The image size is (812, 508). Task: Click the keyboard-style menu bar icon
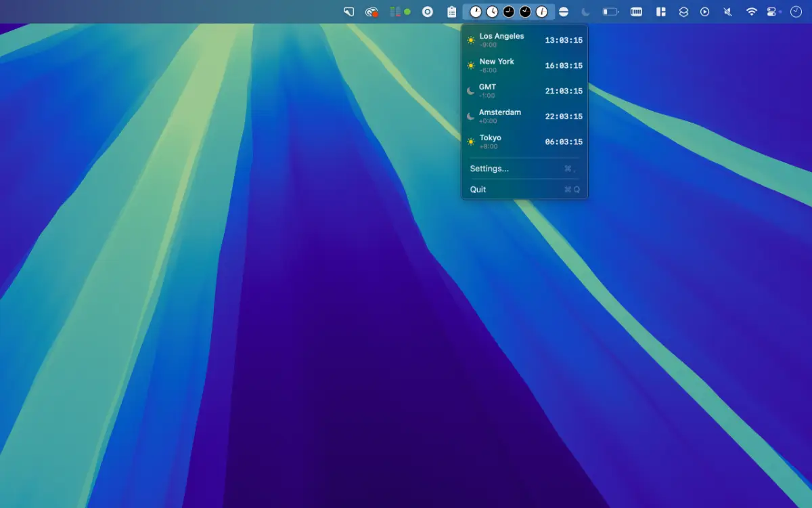pos(636,12)
